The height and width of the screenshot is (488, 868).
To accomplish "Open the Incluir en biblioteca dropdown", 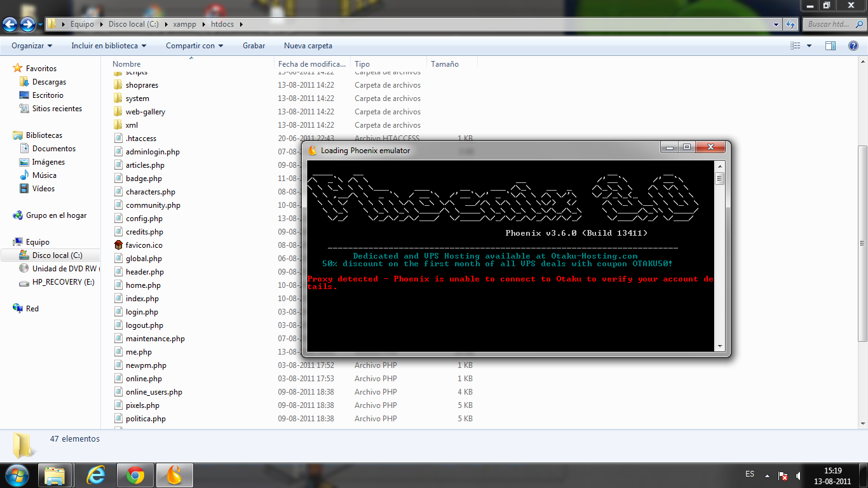I will pyautogui.click(x=109, y=46).
